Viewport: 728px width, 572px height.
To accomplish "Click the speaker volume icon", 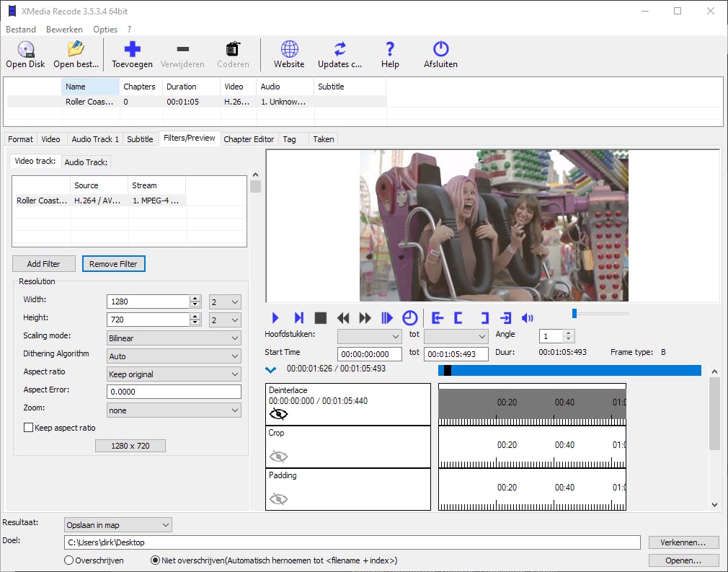I will [528, 318].
